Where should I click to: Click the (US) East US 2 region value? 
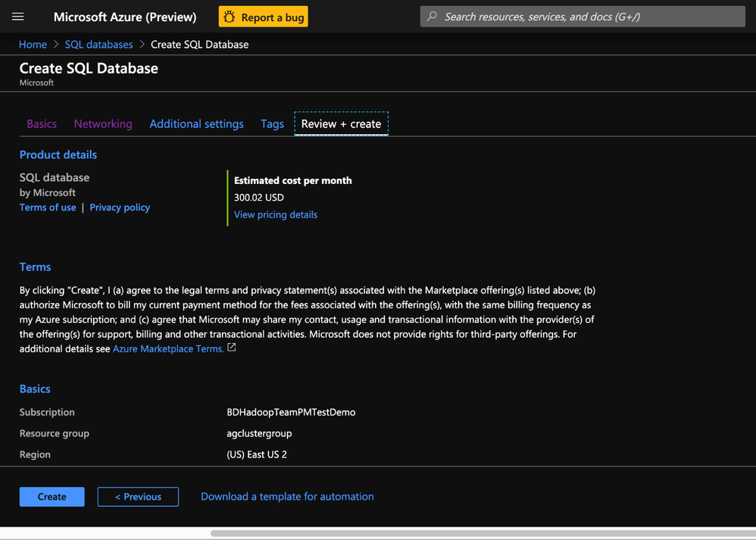point(257,454)
